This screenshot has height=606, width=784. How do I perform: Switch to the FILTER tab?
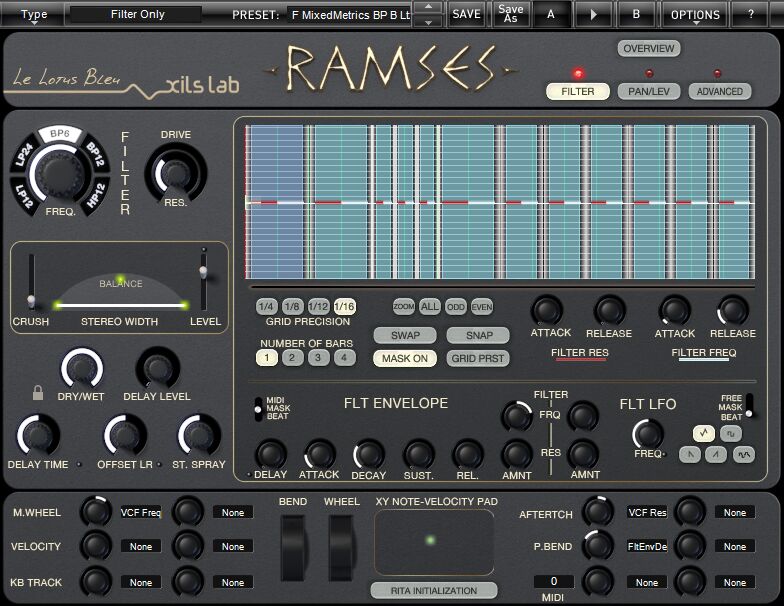point(578,92)
